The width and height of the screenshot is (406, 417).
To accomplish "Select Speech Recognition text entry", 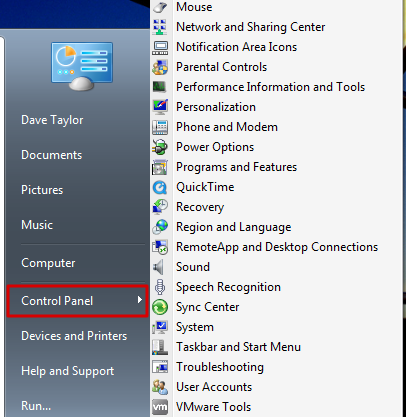I will (x=228, y=287).
